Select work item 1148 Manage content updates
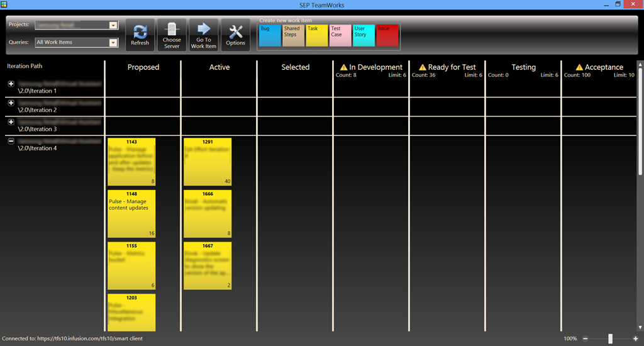Image resolution: width=644 pixels, height=346 pixels. pos(131,214)
